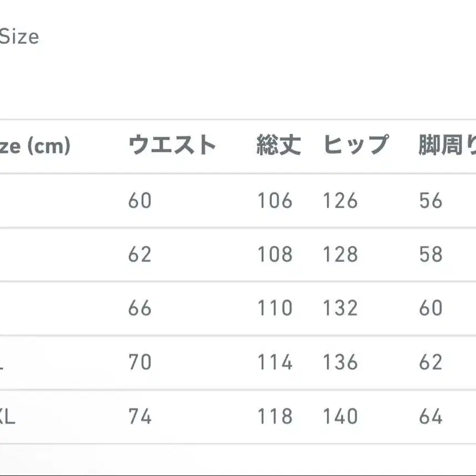476x476 pixels.
Task: Click the Size heading text
Action: [x=19, y=37]
